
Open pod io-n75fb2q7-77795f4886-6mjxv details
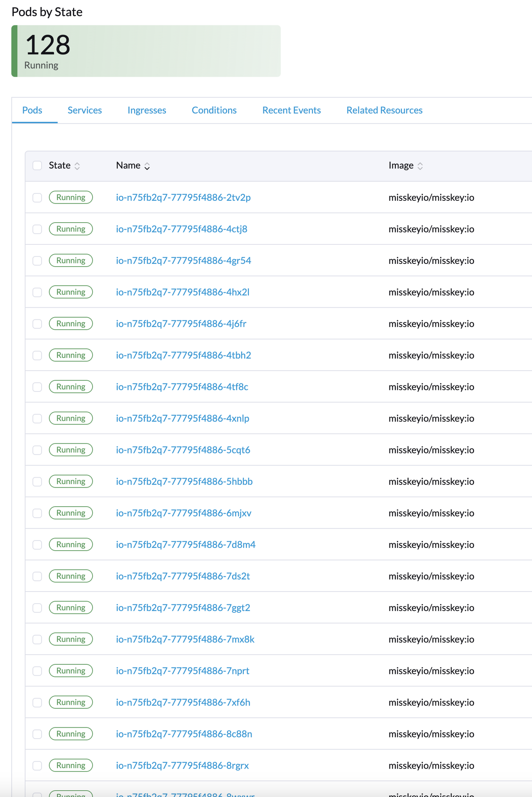(x=184, y=513)
